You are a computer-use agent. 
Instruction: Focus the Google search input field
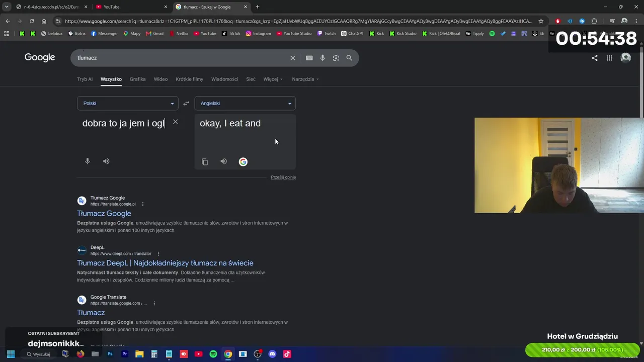point(181,58)
